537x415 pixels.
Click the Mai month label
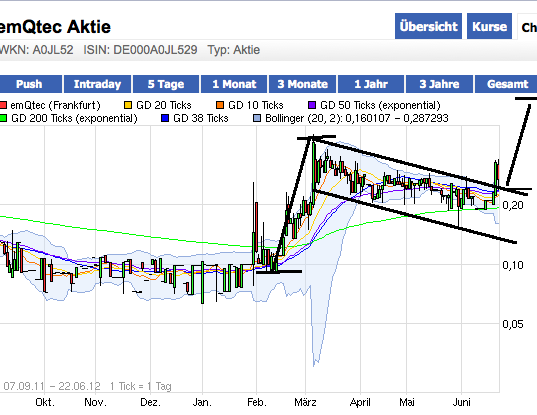coord(407,402)
